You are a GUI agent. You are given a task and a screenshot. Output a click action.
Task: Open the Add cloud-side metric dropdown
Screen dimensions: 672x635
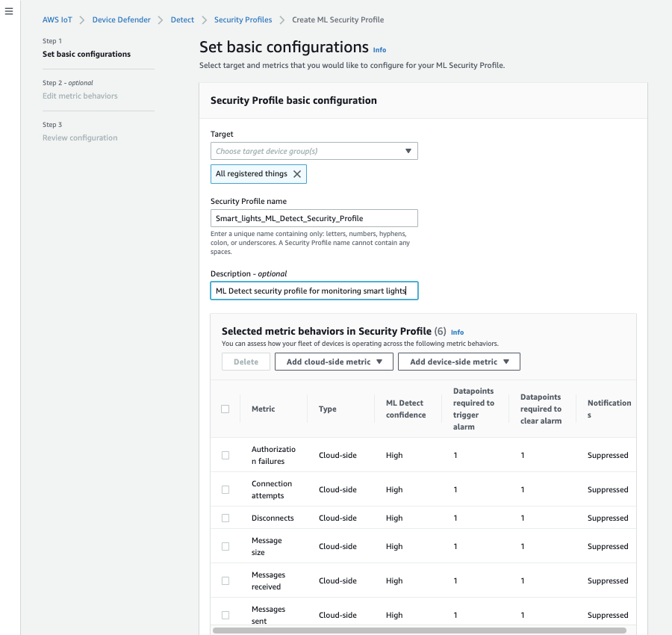coord(333,361)
